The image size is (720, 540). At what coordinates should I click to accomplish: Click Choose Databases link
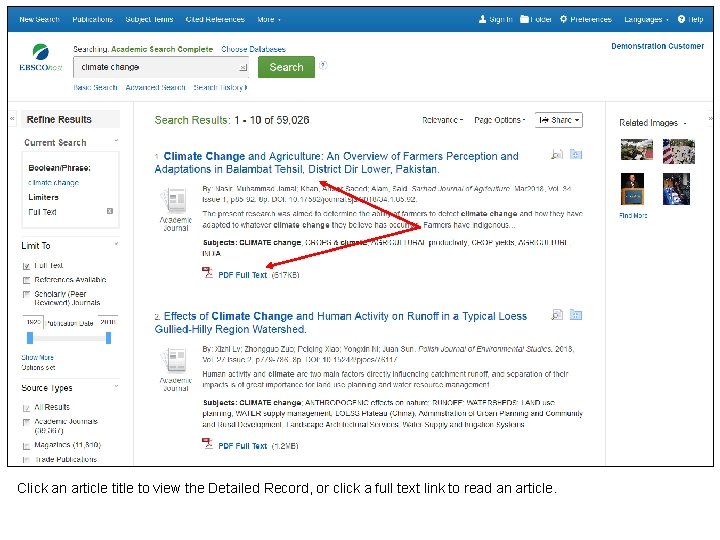253,49
